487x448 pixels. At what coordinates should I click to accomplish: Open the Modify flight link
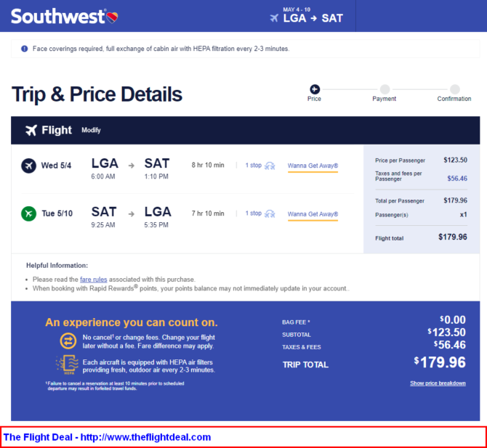pos(91,130)
